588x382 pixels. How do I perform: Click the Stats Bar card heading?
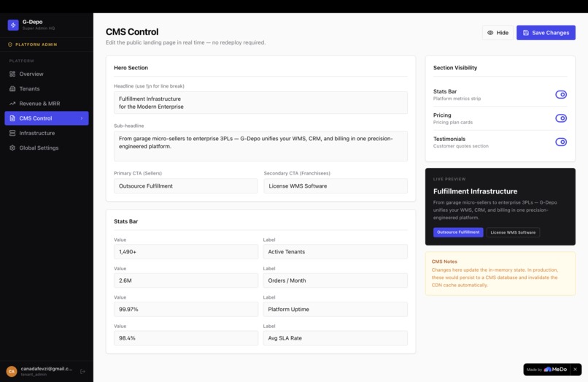coord(126,221)
